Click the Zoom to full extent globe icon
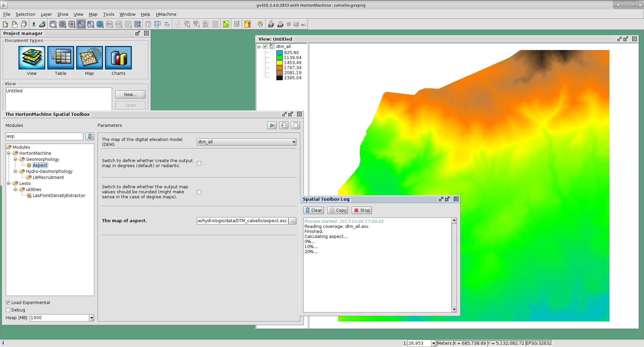The height and width of the screenshot is (347, 644). click(100, 24)
